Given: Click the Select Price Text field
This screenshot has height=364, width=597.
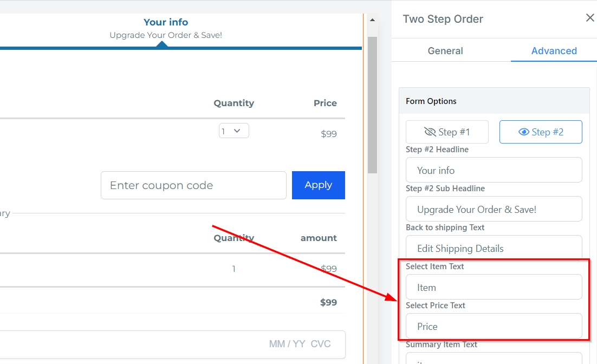Looking at the screenshot, I should (x=494, y=326).
